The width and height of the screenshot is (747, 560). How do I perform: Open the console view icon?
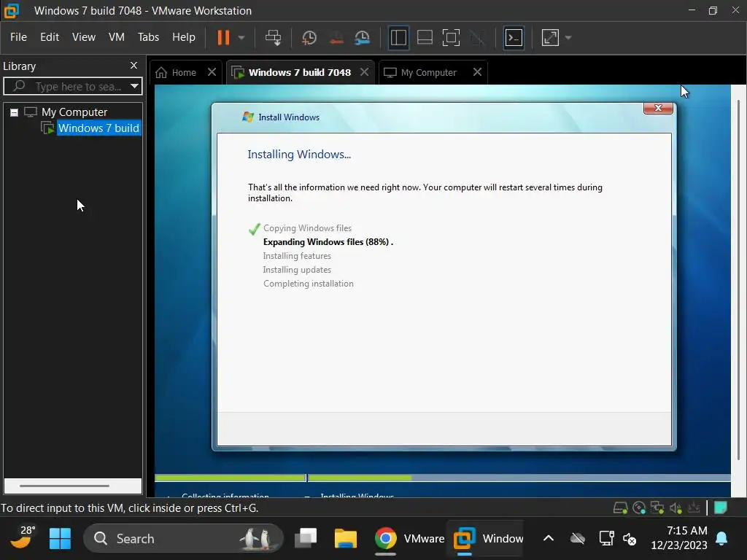click(x=514, y=38)
